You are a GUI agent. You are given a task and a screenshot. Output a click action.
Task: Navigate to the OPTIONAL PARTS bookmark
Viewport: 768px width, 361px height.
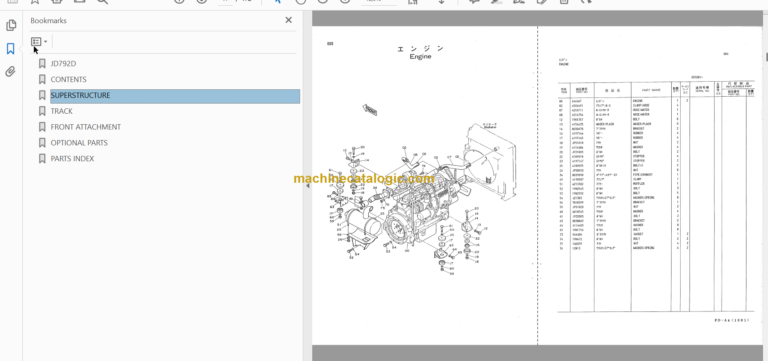tap(79, 143)
